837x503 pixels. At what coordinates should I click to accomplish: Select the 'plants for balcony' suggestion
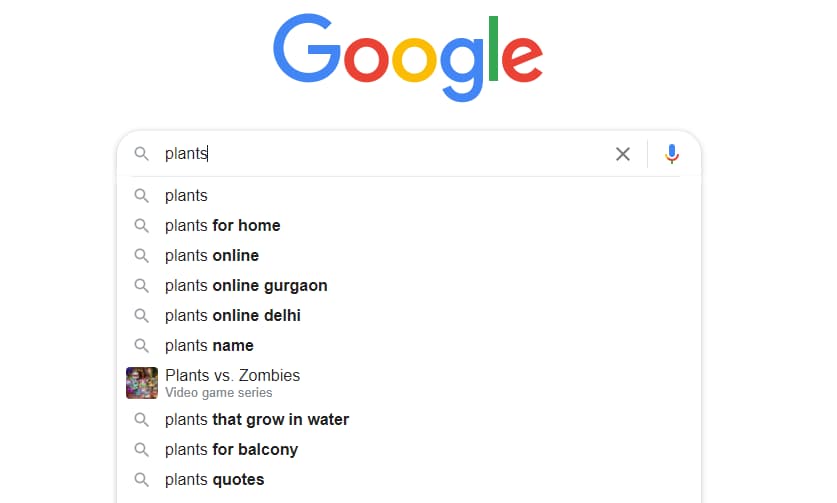409,449
